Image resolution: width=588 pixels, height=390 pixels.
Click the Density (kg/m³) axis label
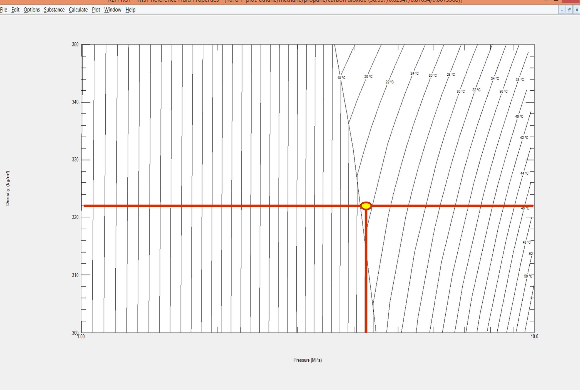pyautogui.click(x=8, y=188)
